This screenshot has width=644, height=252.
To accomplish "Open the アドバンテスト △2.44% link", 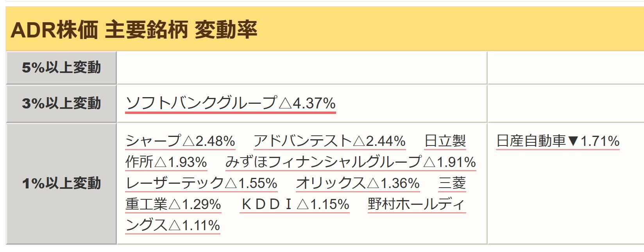I will [330, 141].
